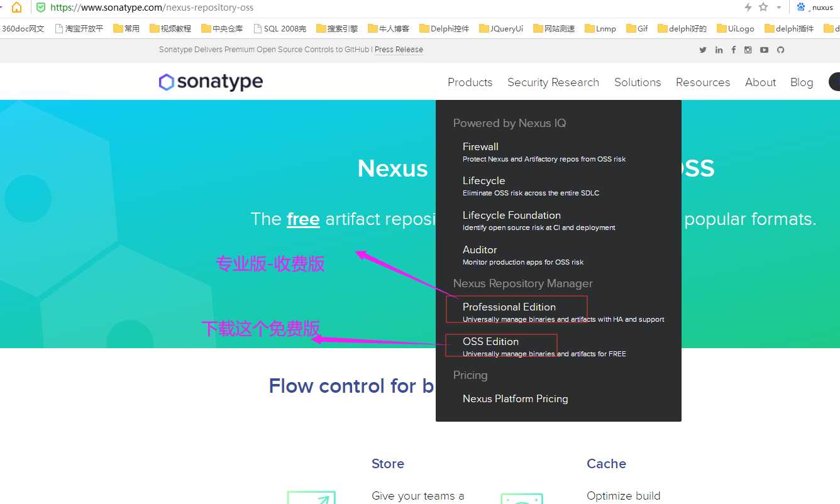Click the "Pricing" section heading

pos(470,376)
